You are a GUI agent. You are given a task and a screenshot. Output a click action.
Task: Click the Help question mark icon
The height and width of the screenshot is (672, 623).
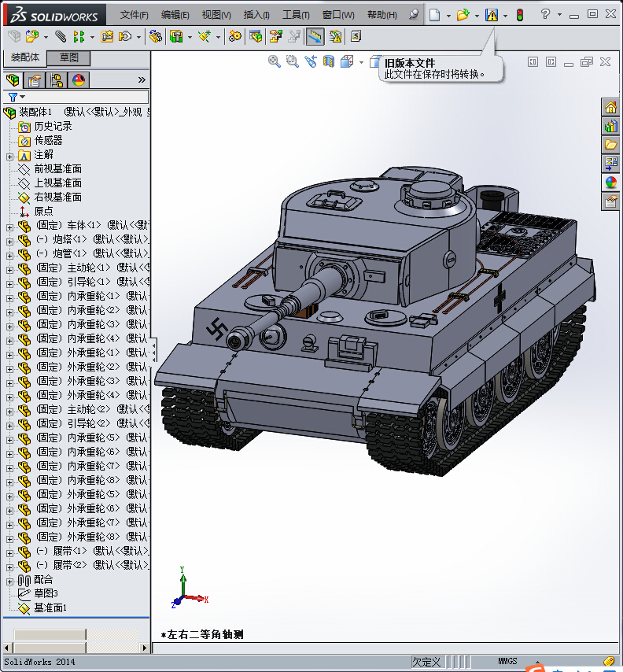pos(545,15)
